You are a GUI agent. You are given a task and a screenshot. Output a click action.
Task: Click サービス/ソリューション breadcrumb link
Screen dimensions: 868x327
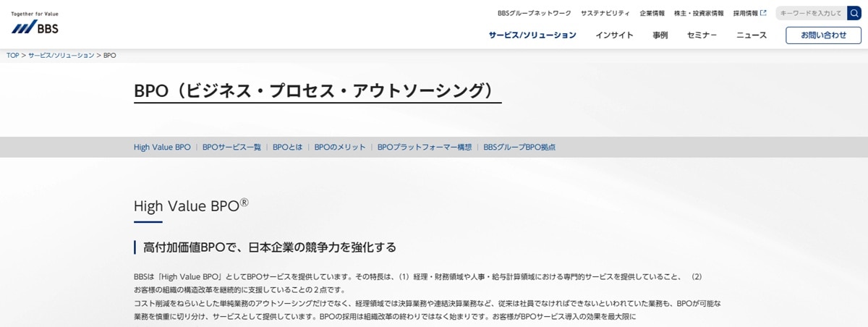coord(61,55)
